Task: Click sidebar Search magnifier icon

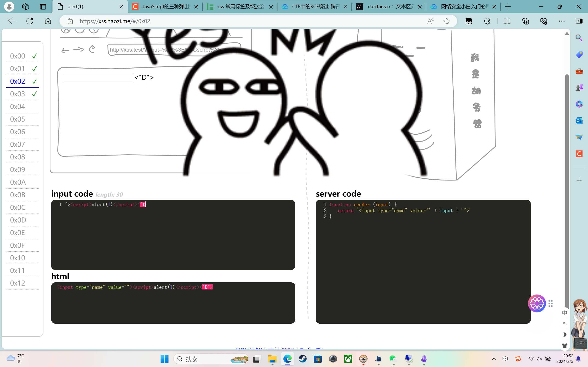Action: [579, 38]
